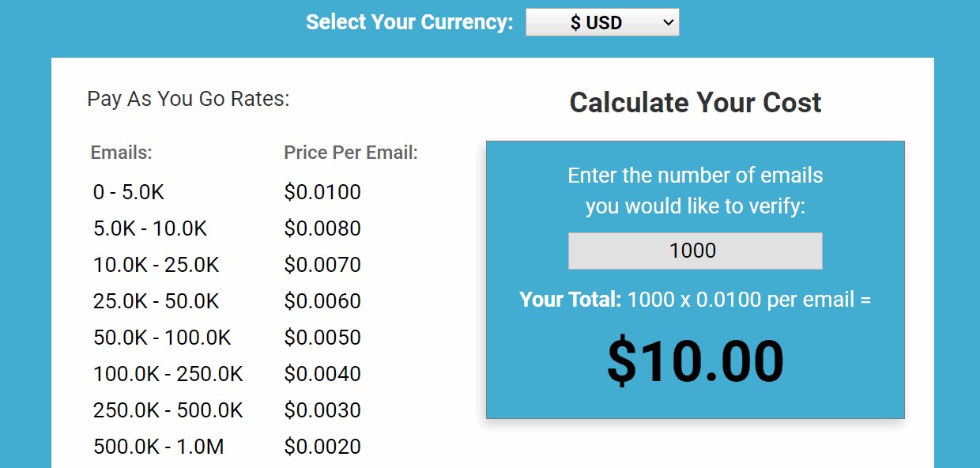Select the 10.0K - 25.0K emails tier
The image size is (980, 468).
point(156,265)
